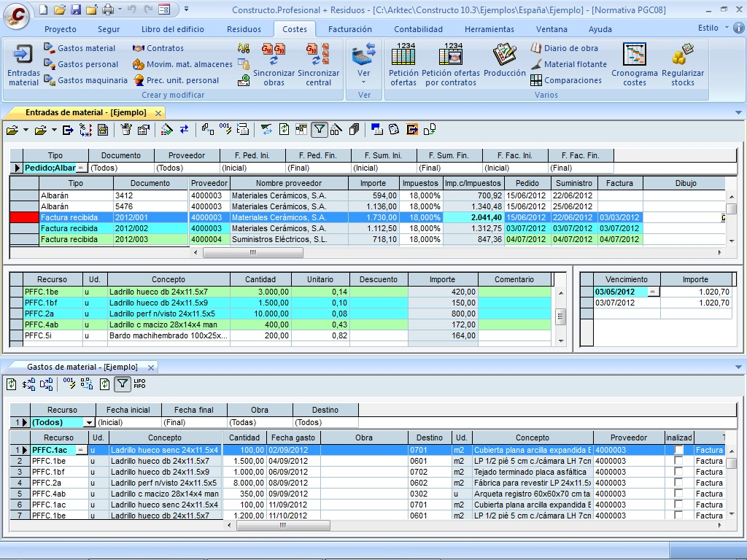Viewport: 747px width, 560px height.
Task: Switch to the Facturación ribbon tab
Action: coord(349,29)
